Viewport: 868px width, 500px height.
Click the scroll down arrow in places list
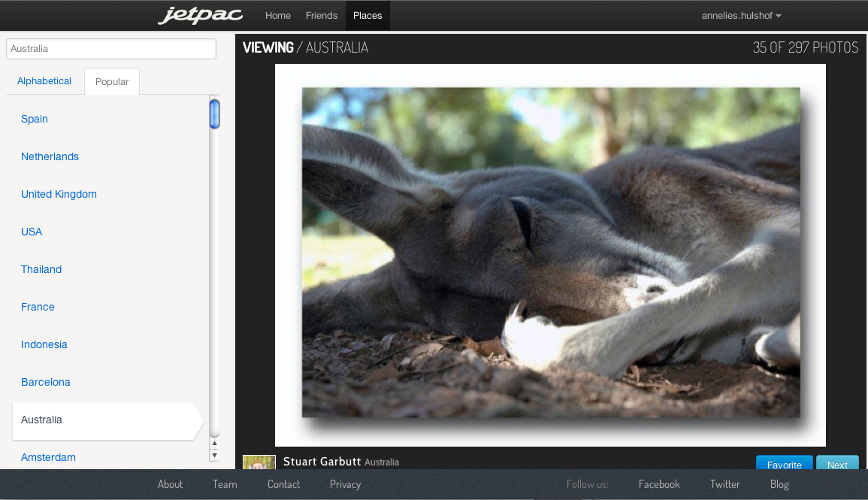pyautogui.click(x=214, y=455)
